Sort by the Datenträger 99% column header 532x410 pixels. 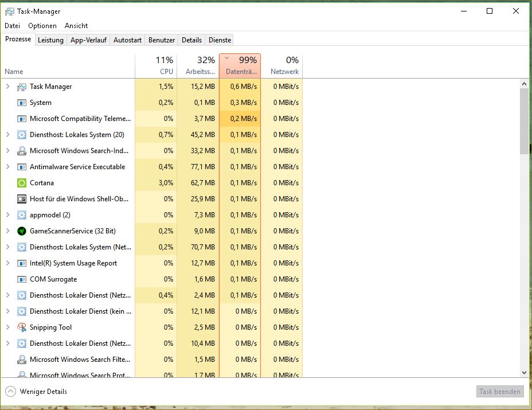(240, 66)
